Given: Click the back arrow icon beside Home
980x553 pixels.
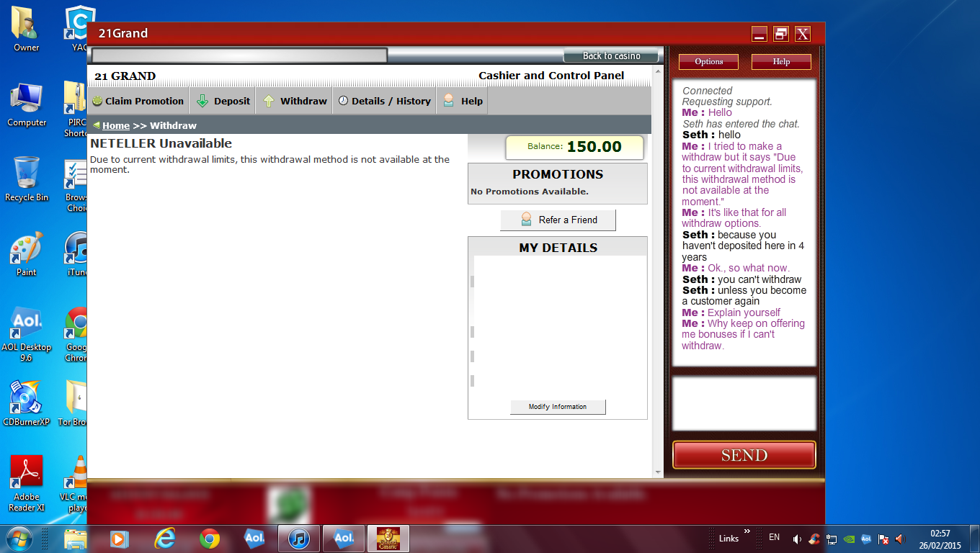Looking at the screenshot, I should click(x=97, y=125).
